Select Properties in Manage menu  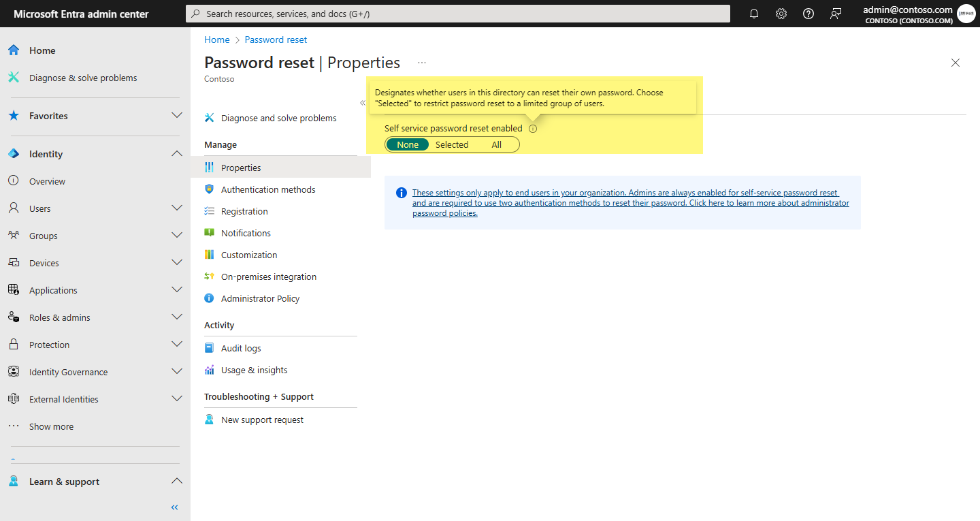click(280, 168)
